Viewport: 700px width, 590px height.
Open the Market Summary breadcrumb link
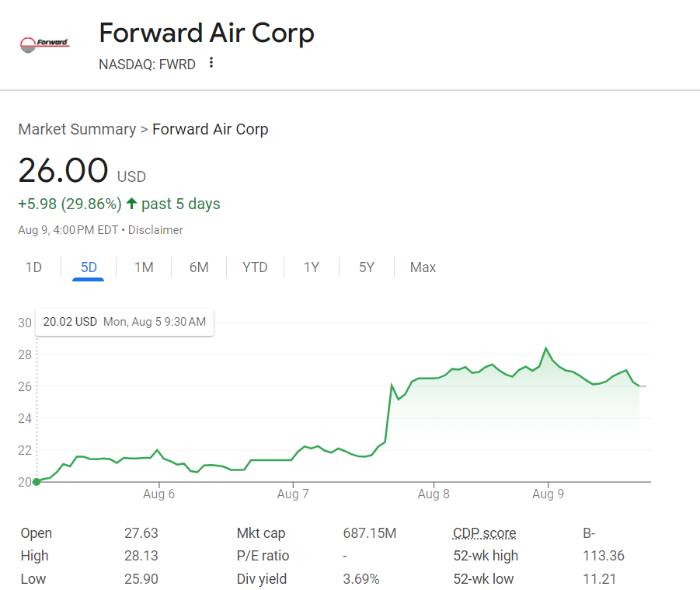[x=77, y=129]
